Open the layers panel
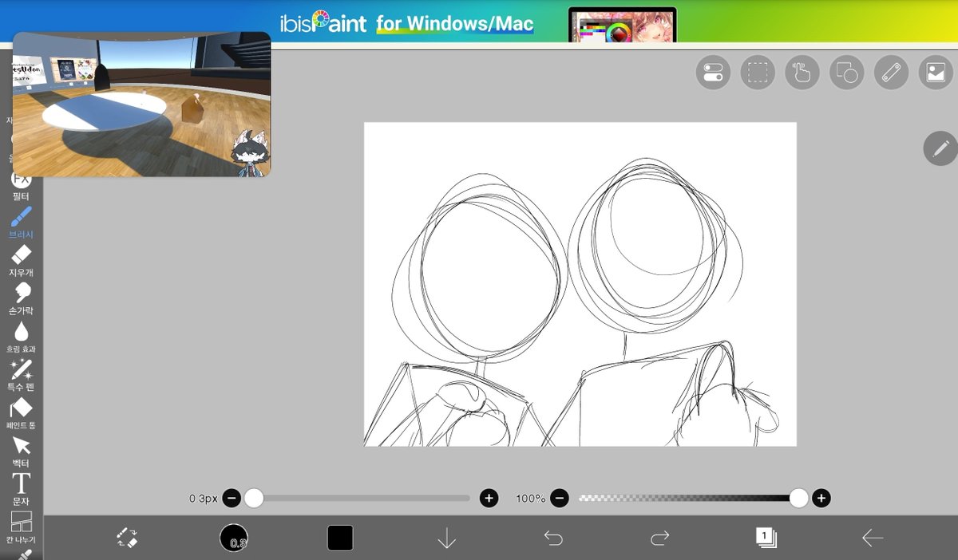Viewport: 958px width, 560px height. pos(766,538)
